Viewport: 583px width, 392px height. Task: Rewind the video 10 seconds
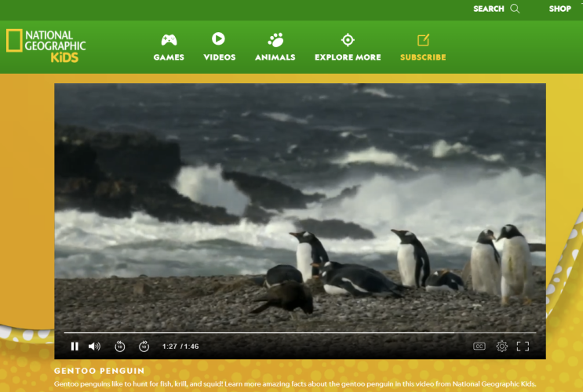click(120, 347)
